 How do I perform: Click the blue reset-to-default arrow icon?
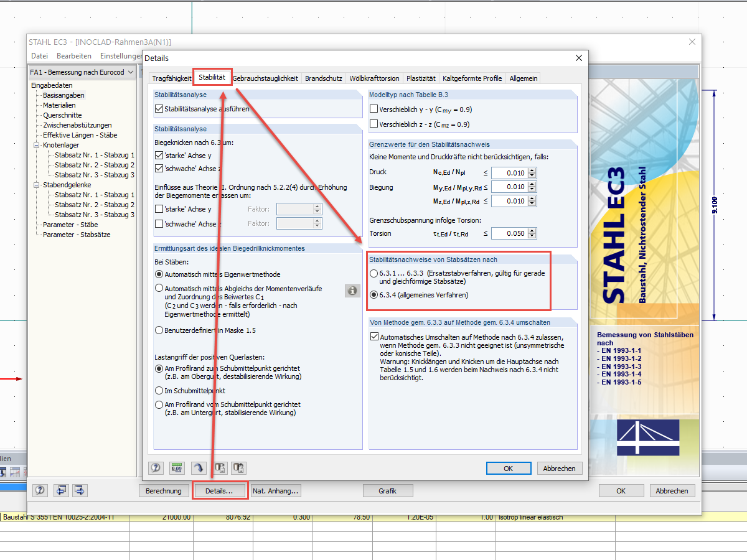pyautogui.click(x=199, y=468)
